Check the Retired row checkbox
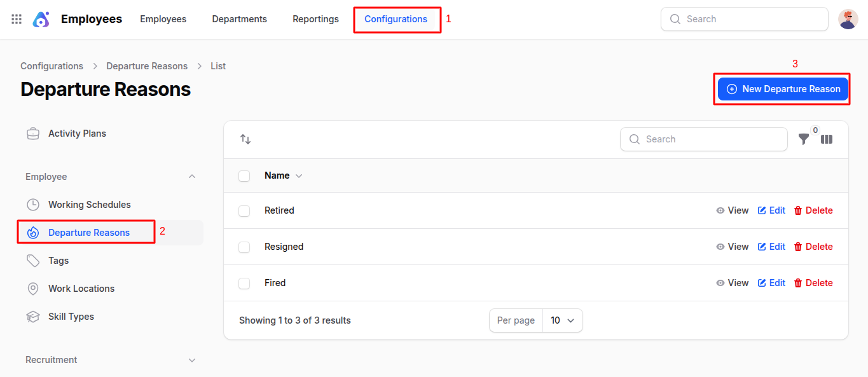This screenshot has height=377, width=868. 244,210
